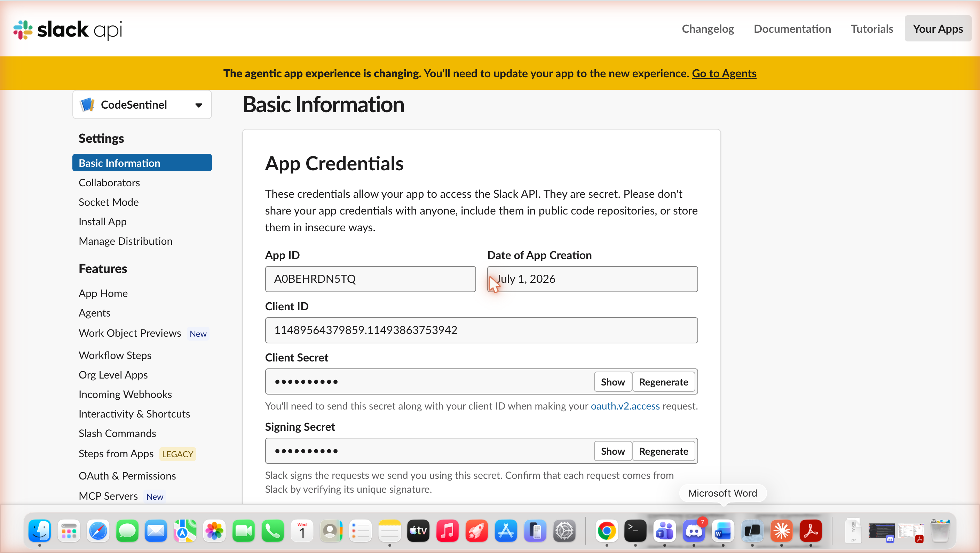Open Interactivity & Shortcuts feature
This screenshot has height=553, width=980.
[x=134, y=414]
